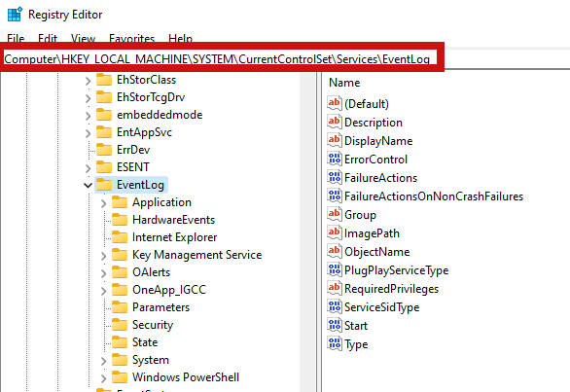This screenshot has width=570, height=392.
Task: Select the ImagePath string value icon
Action: pos(335,232)
